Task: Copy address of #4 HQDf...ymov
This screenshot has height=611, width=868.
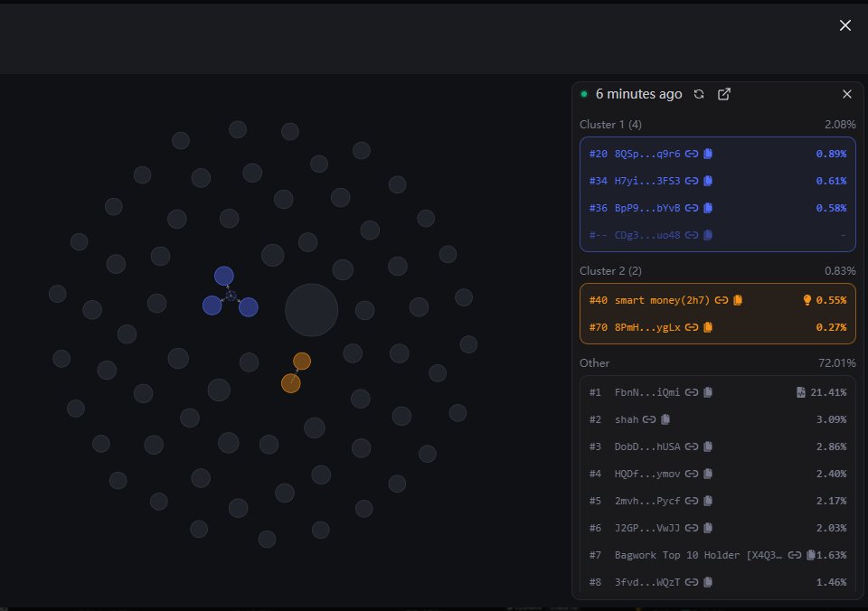Action: (708, 474)
